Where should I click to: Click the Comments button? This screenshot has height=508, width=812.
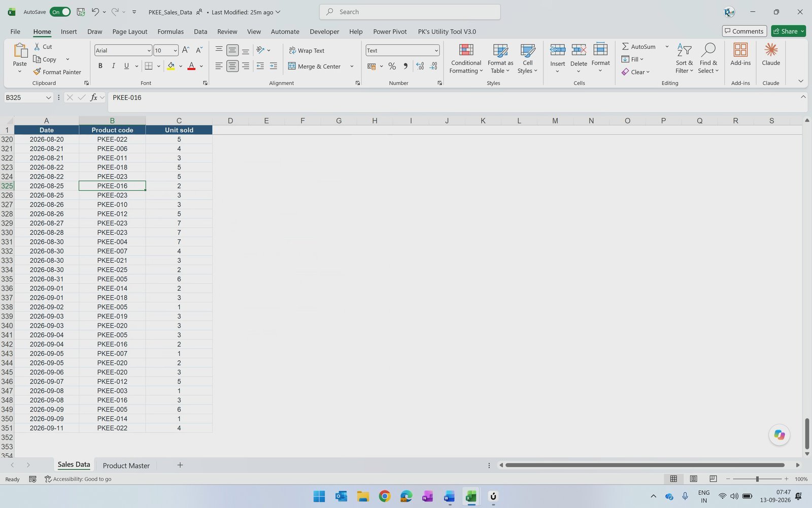pyautogui.click(x=744, y=31)
